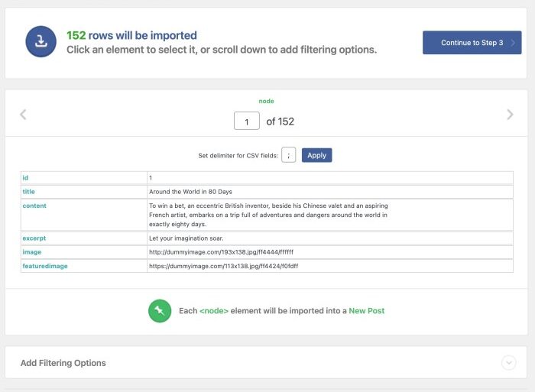Choose the title field name
Screen dimensions: 535x392
[29, 192]
